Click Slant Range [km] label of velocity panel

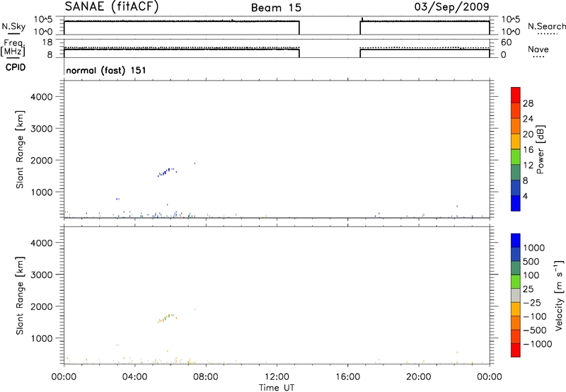point(20,296)
